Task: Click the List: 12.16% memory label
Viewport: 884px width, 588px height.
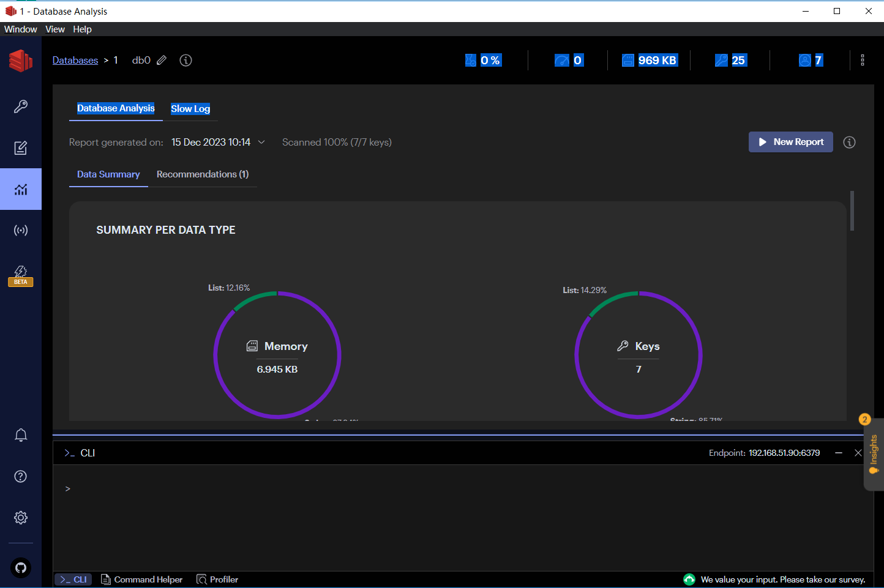Action: 229,288
